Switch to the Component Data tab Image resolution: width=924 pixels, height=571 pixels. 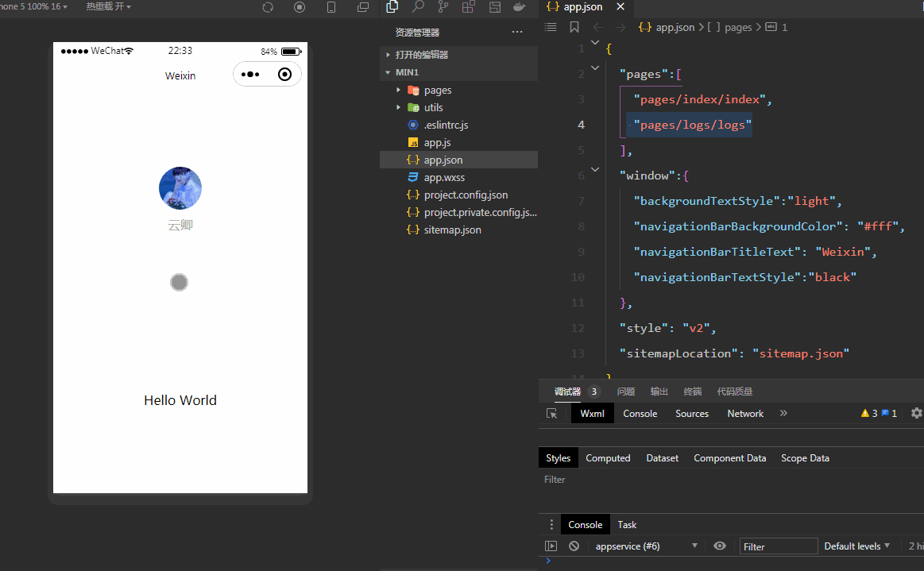coord(729,458)
